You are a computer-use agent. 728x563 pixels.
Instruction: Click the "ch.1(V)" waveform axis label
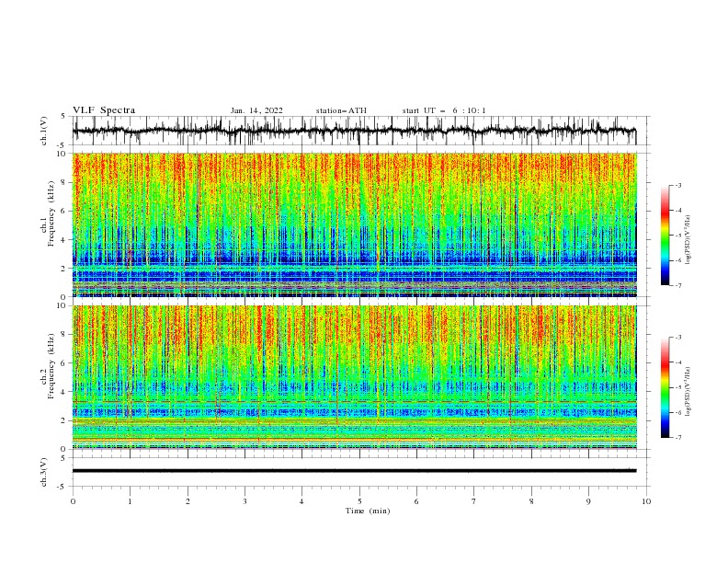tap(44, 131)
